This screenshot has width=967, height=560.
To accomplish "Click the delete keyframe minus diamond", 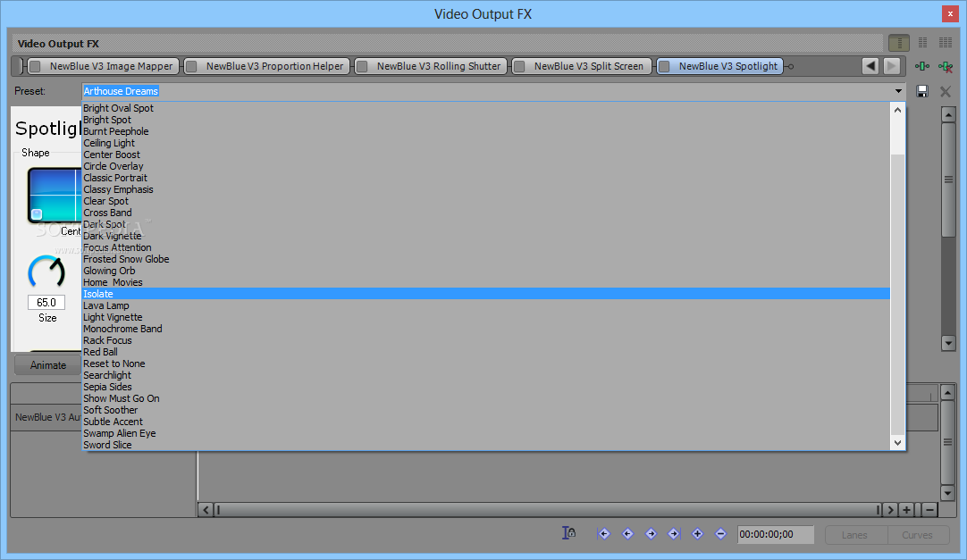I will [x=720, y=533].
